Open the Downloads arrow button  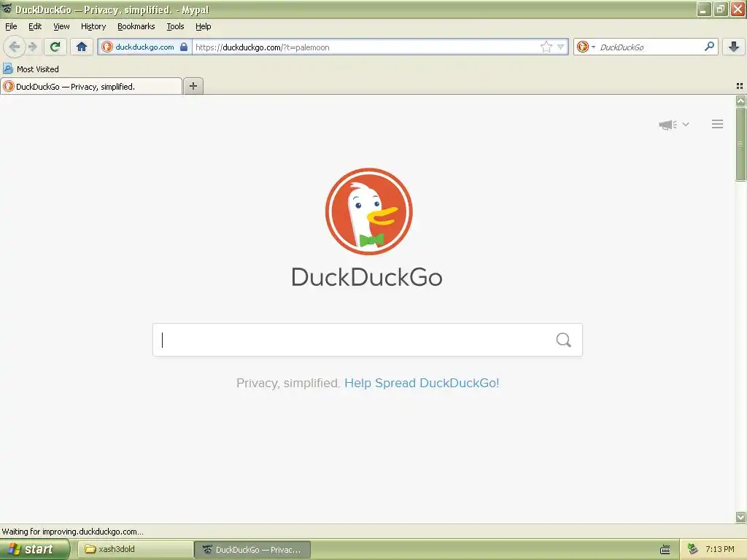coord(734,47)
